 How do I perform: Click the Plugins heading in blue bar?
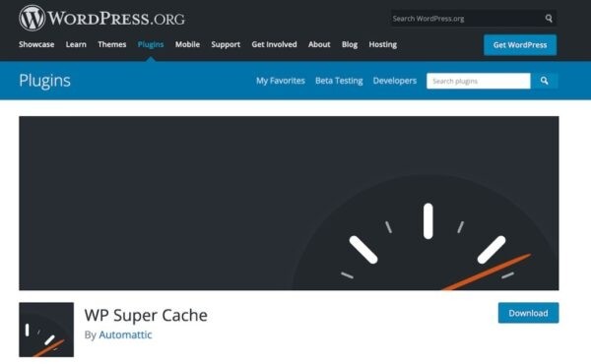click(45, 81)
